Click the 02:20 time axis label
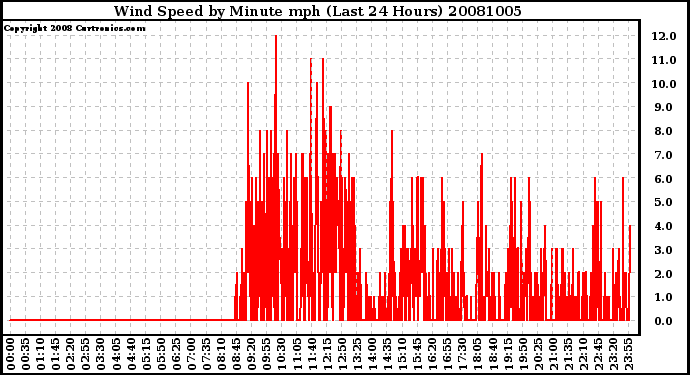690x375 pixels. (70, 354)
